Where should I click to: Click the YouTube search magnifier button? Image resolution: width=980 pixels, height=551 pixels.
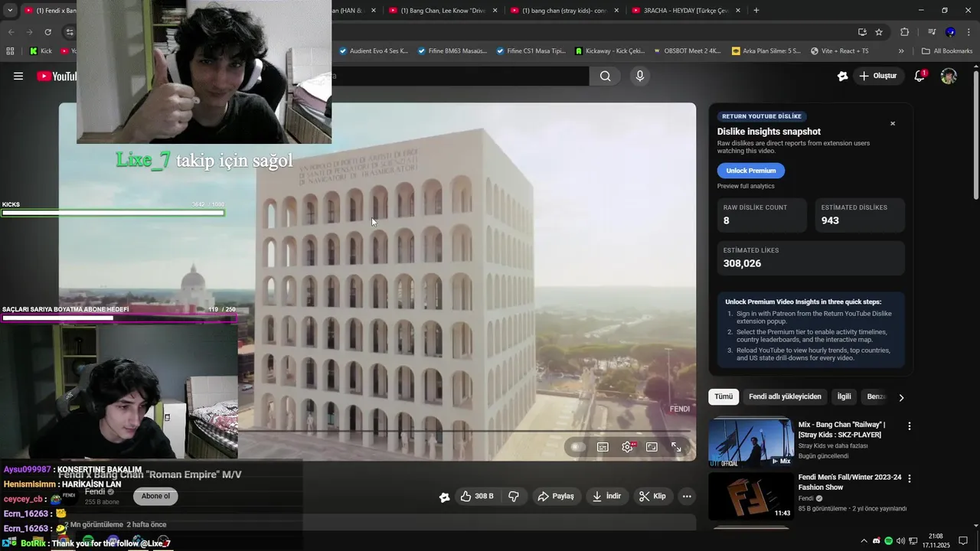tap(606, 76)
